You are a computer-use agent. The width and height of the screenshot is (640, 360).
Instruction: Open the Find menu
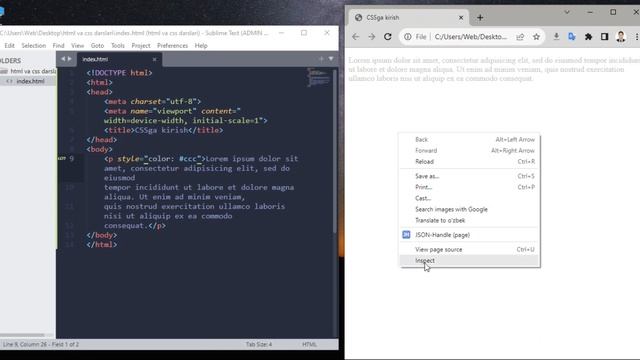[x=58, y=46]
